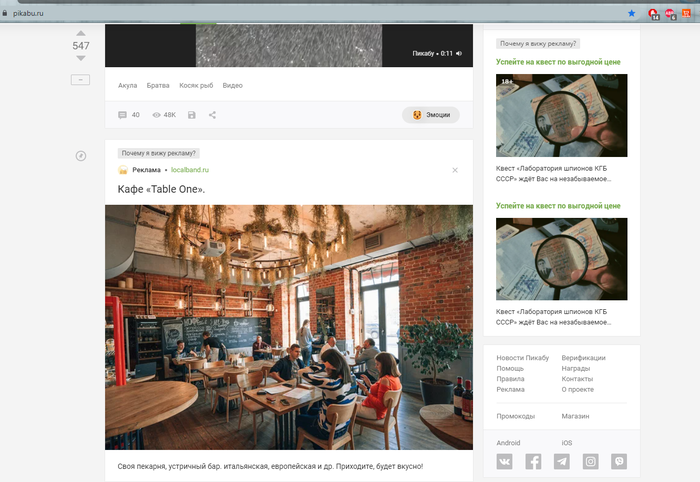Open the iOS app link
The image size is (700, 482).
pos(567,443)
